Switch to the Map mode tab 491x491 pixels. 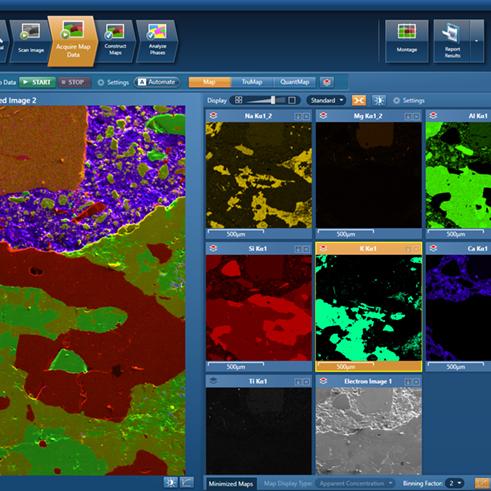click(210, 82)
